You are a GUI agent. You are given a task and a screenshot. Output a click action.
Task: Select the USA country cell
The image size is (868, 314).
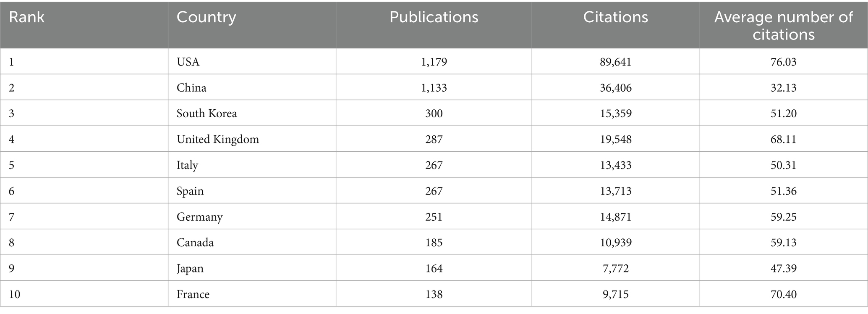[x=188, y=62]
